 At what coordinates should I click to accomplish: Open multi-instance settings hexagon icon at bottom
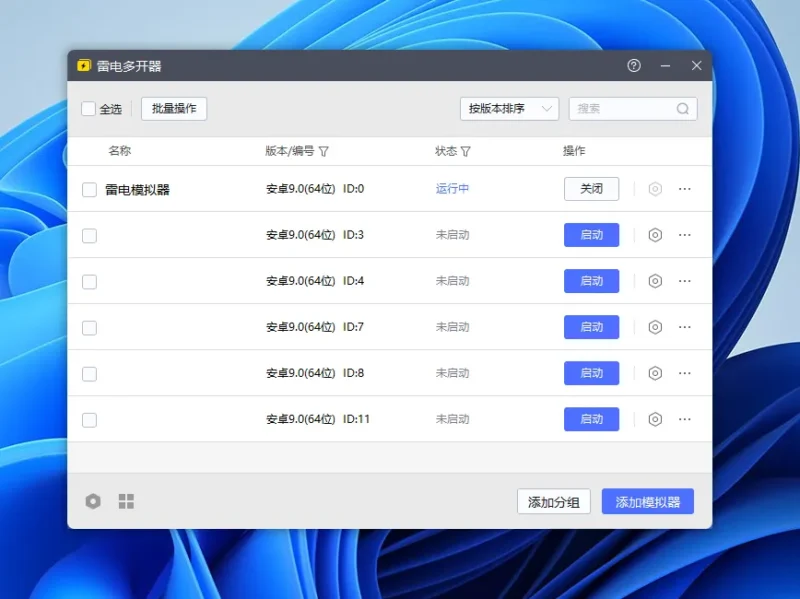point(93,502)
